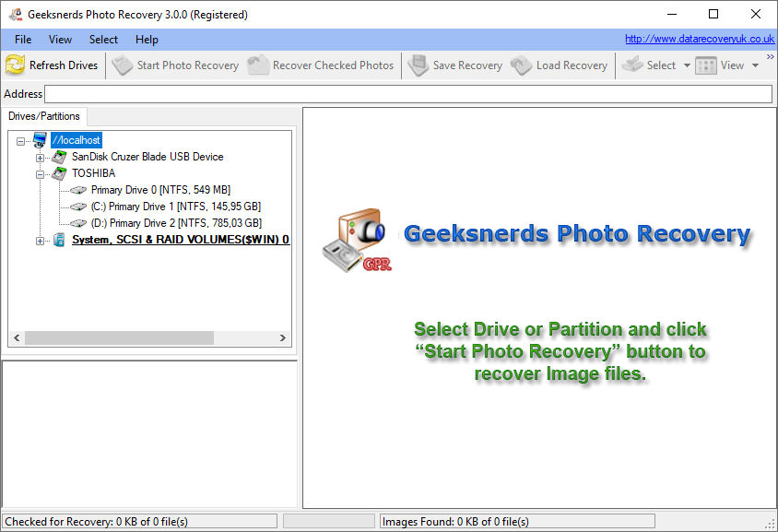Click the SanDisk Cruzer Blade drive icon
778x532 pixels.
[x=59, y=158]
